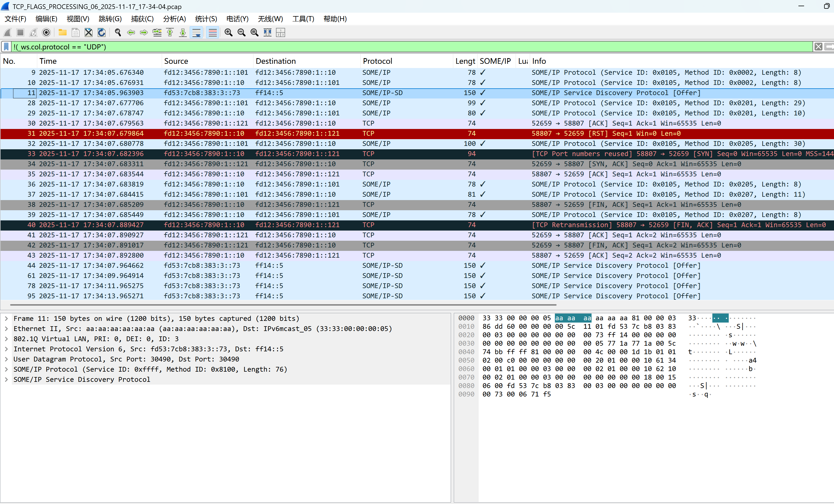Jump to the first packet arrow icon
The image size is (834, 504).
[x=170, y=32]
